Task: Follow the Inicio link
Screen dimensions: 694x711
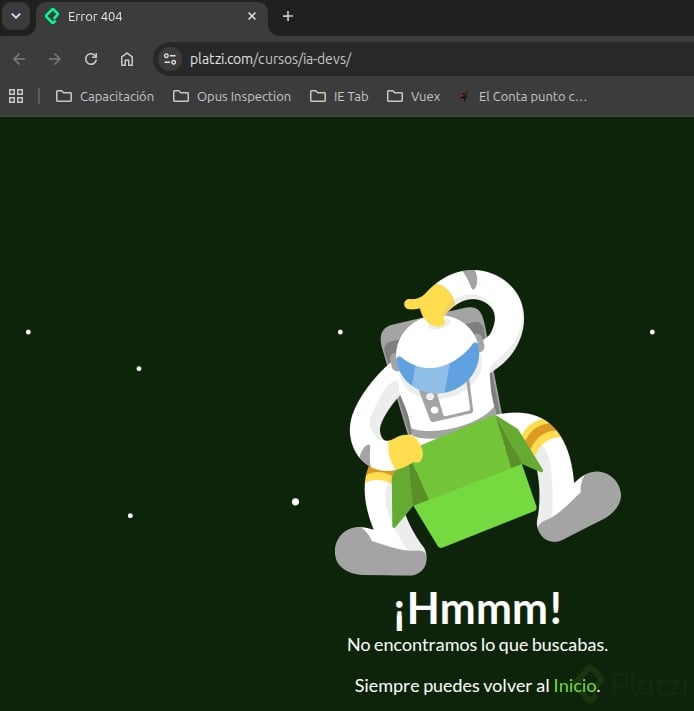Action: pos(575,686)
